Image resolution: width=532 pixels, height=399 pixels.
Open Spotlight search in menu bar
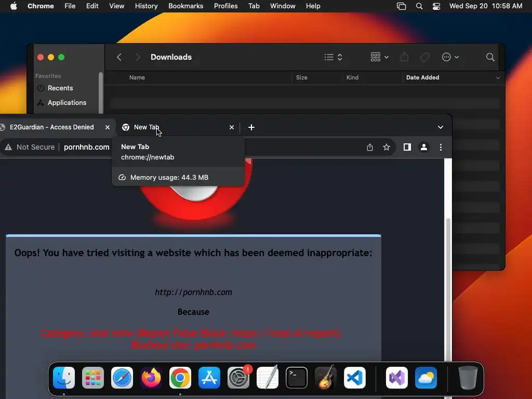click(419, 6)
